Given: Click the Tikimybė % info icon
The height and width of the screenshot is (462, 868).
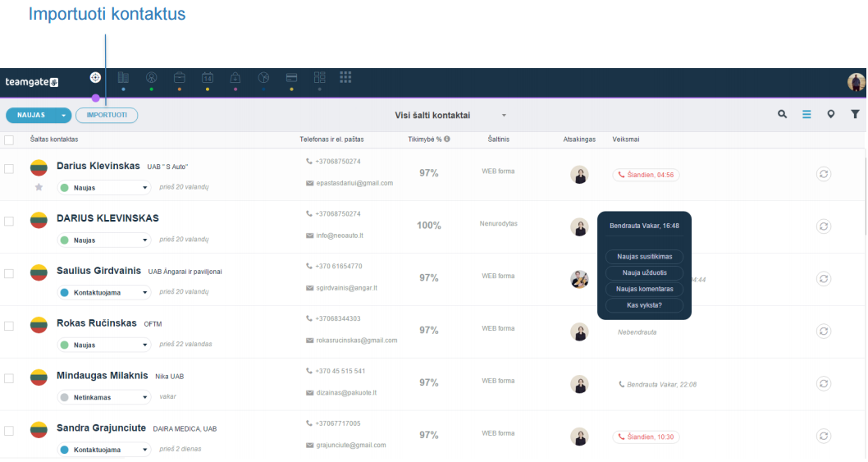Looking at the screenshot, I should (447, 139).
